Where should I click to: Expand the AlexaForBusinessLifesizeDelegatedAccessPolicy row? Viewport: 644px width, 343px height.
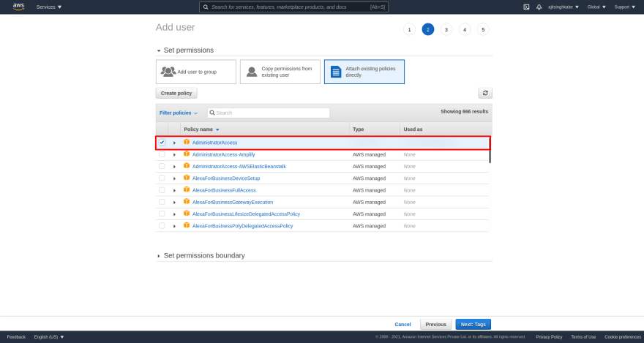pyautogui.click(x=174, y=214)
